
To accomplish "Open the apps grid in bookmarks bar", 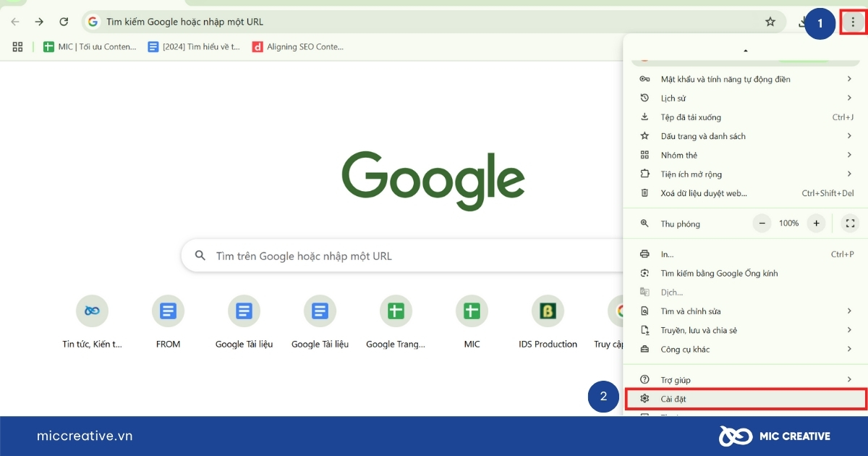I will 18,46.
